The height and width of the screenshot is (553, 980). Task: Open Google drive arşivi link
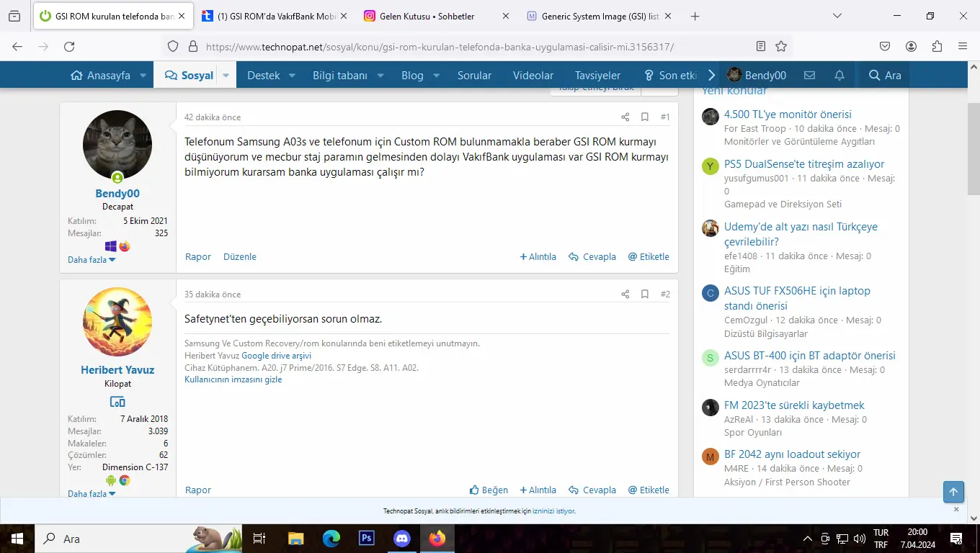click(x=276, y=356)
